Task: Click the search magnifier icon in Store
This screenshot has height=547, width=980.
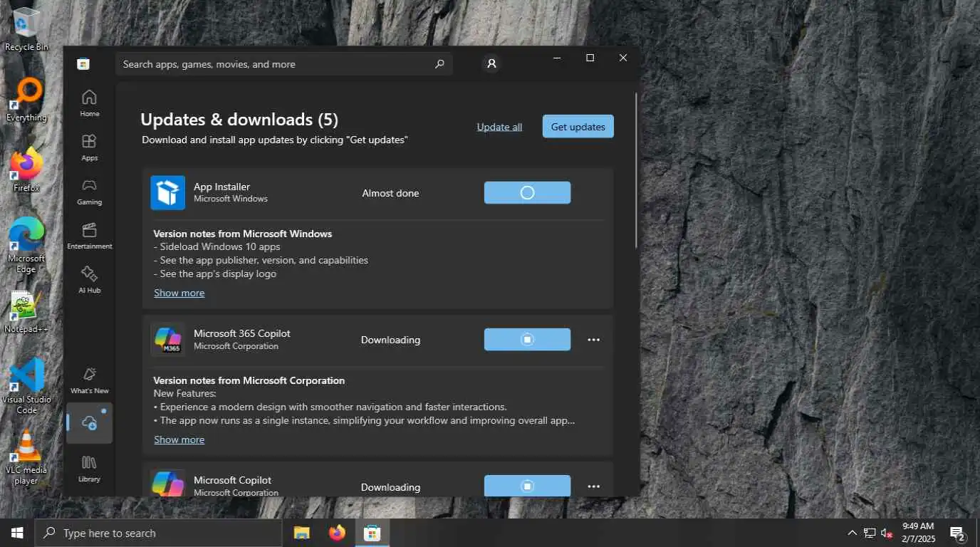Action: pyautogui.click(x=439, y=64)
